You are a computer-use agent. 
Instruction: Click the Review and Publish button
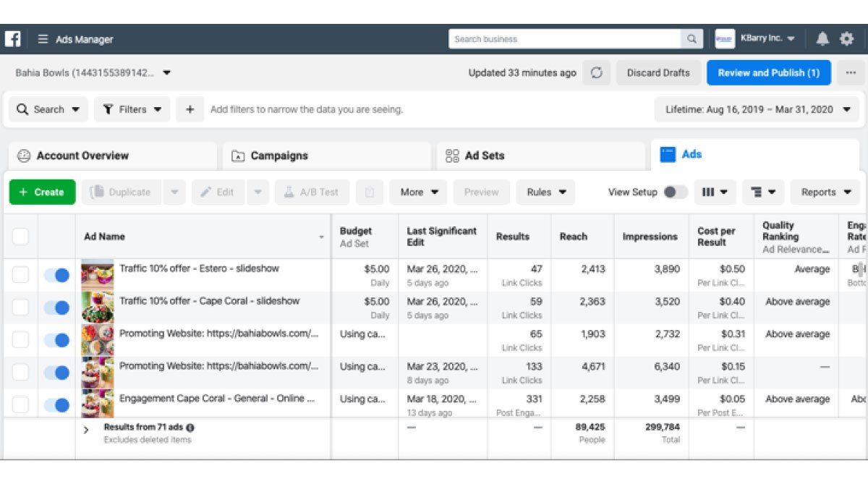point(768,73)
